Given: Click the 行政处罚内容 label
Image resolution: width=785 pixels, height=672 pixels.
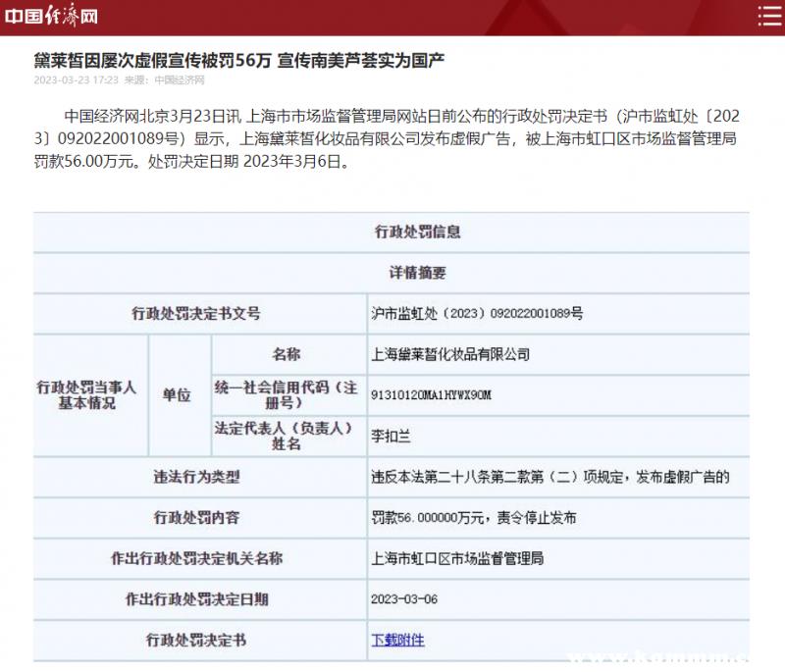Looking at the screenshot, I should 196,517.
